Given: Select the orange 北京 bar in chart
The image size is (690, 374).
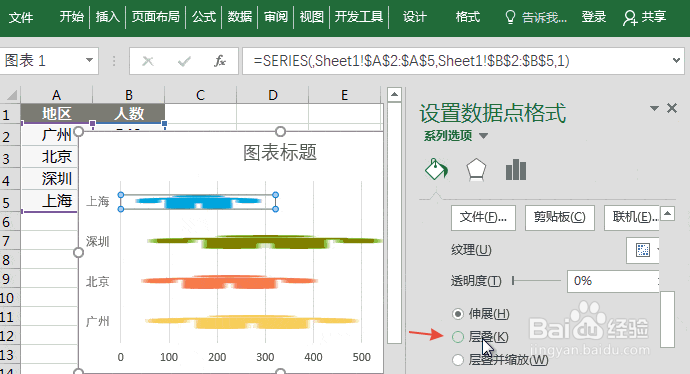Looking at the screenshot, I should (x=229, y=281).
